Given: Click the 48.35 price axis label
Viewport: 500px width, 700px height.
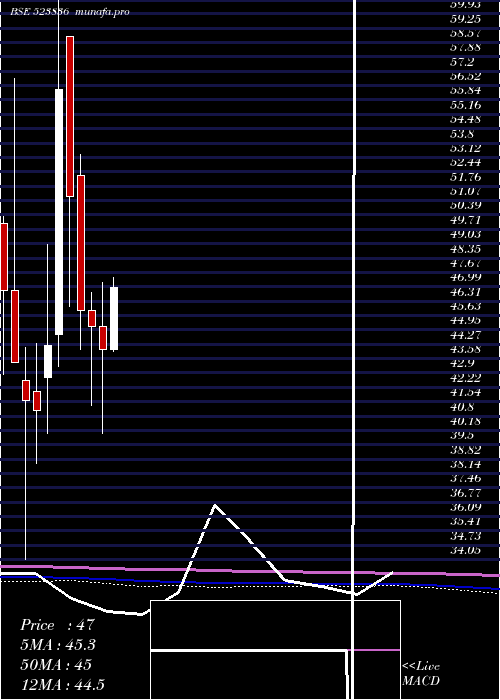Looking at the screenshot, I should click(x=465, y=249).
